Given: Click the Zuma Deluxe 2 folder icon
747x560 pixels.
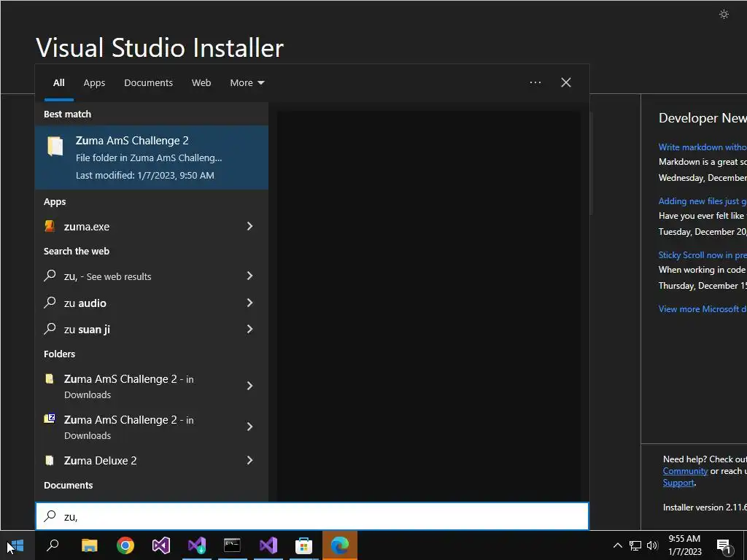Looking at the screenshot, I should coord(49,460).
